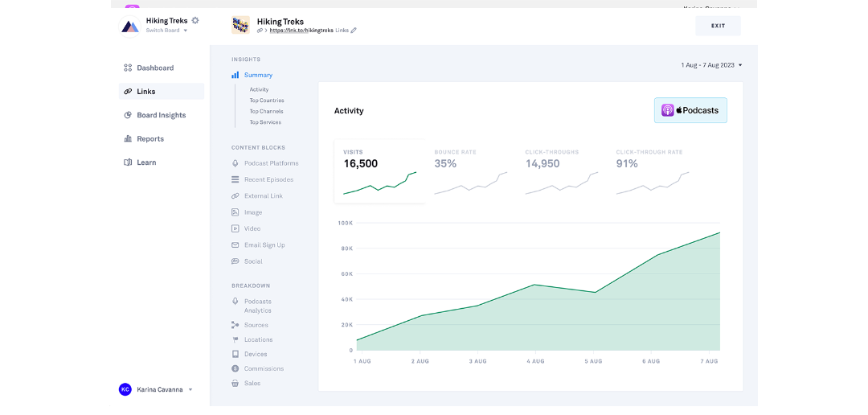The height and width of the screenshot is (415, 868).
Task: Open the date range dropdown 1 Aug - 7 Aug 2023
Action: click(711, 65)
